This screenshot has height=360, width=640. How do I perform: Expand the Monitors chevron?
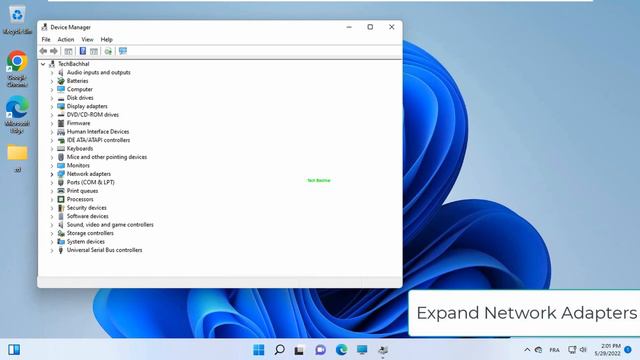tap(52, 166)
